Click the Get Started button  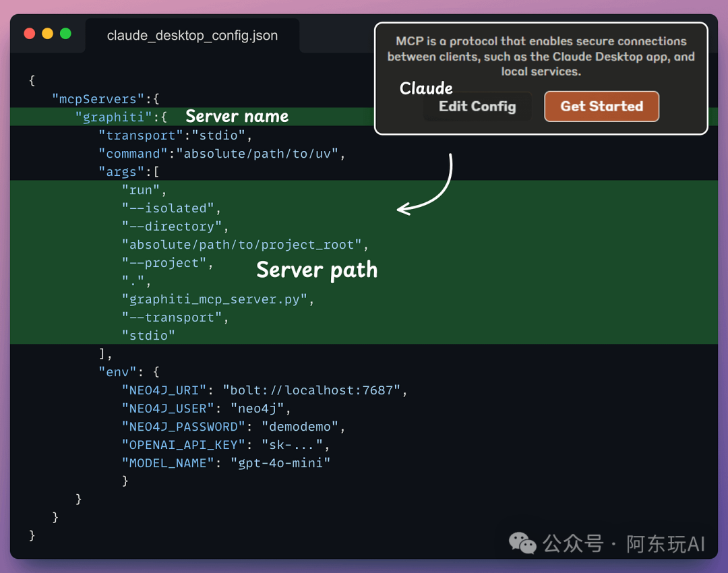click(x=601, y=107)
